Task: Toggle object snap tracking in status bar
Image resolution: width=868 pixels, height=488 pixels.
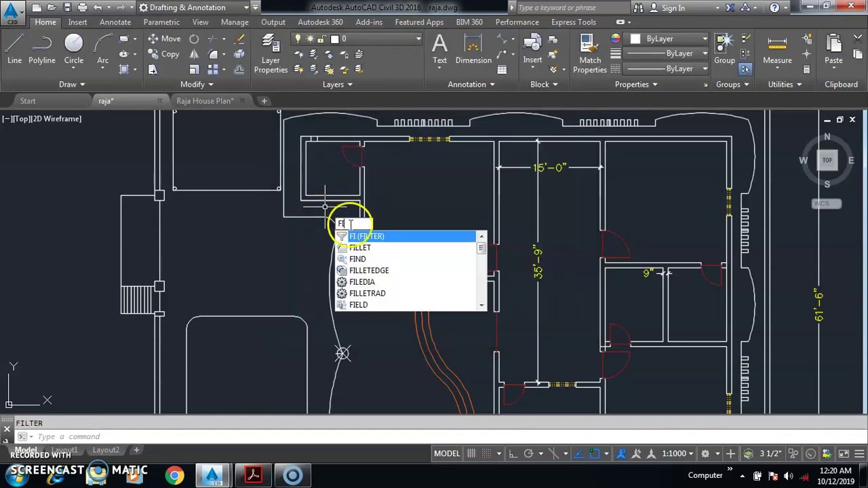Action: coord(578,453)
